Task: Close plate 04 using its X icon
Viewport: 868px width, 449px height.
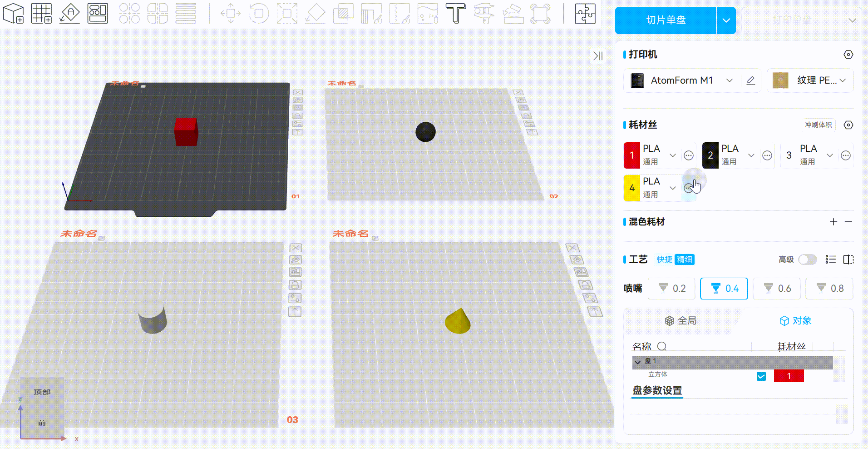Action: (x=572, y=248)
